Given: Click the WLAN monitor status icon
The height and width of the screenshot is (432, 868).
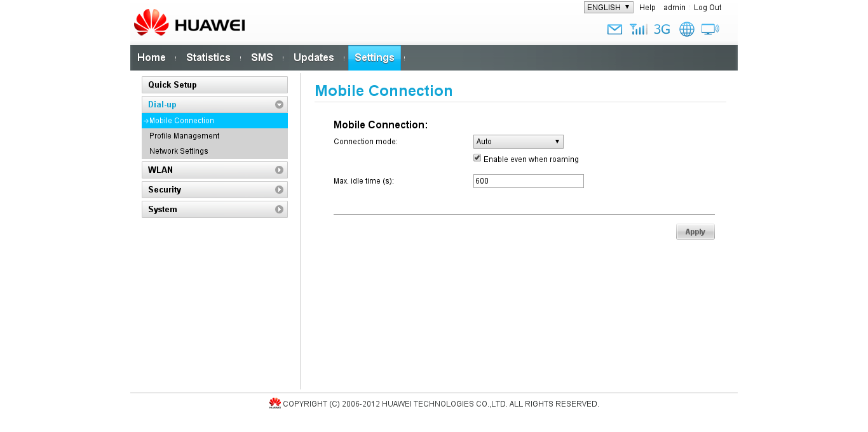Looking at the screenshot, I should (710, 29).
